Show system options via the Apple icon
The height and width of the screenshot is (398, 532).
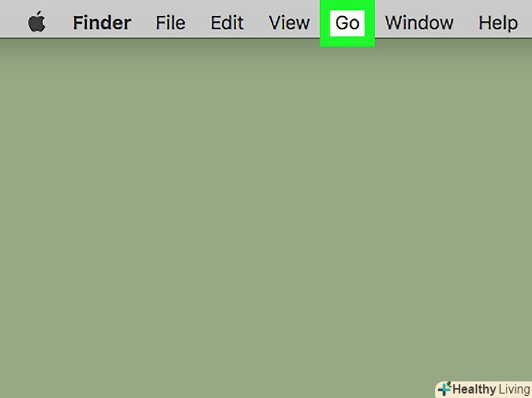click(37, 22)
